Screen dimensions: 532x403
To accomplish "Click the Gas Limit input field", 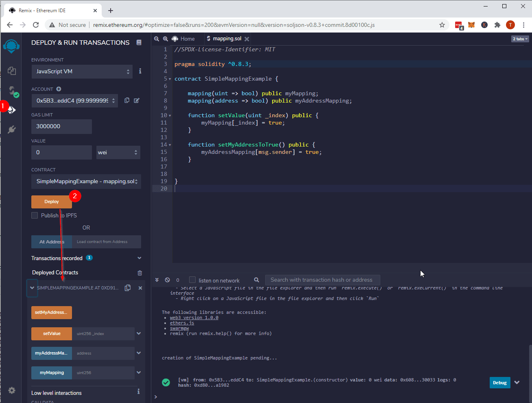I will coord(61,127).
